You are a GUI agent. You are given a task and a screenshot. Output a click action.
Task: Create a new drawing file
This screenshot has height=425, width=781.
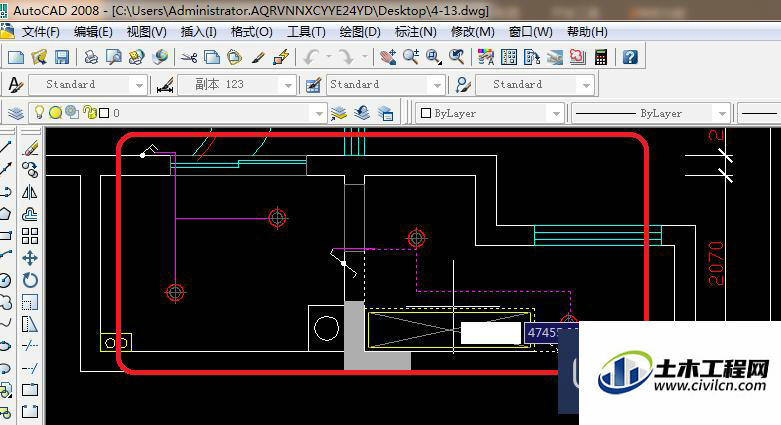16,57
